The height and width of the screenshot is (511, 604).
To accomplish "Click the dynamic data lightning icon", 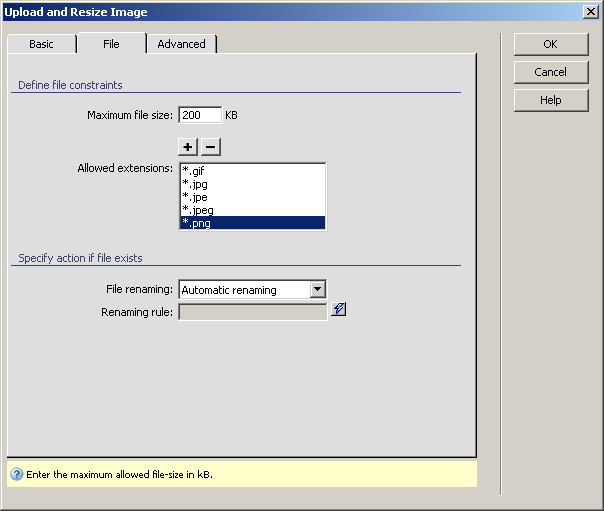I will click(x=339, y=310).
